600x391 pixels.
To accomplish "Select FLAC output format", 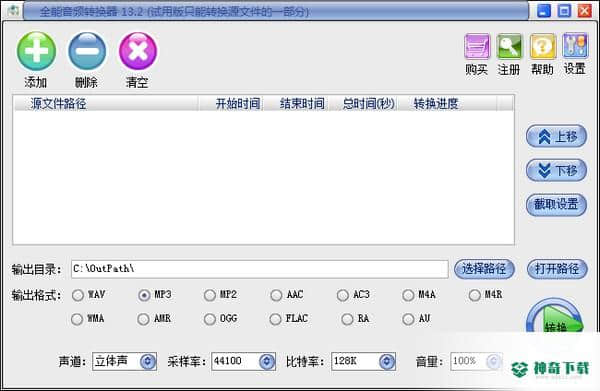I will (275, 319).
